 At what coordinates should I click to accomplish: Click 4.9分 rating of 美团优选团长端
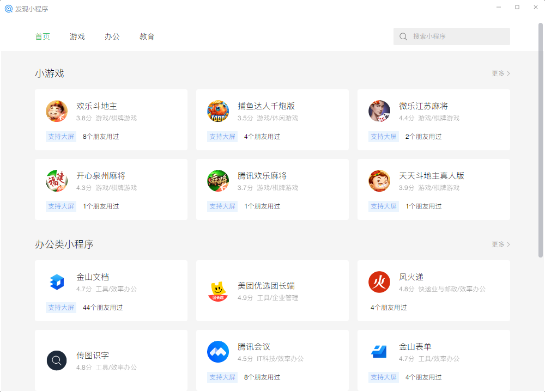coord(245,298)
